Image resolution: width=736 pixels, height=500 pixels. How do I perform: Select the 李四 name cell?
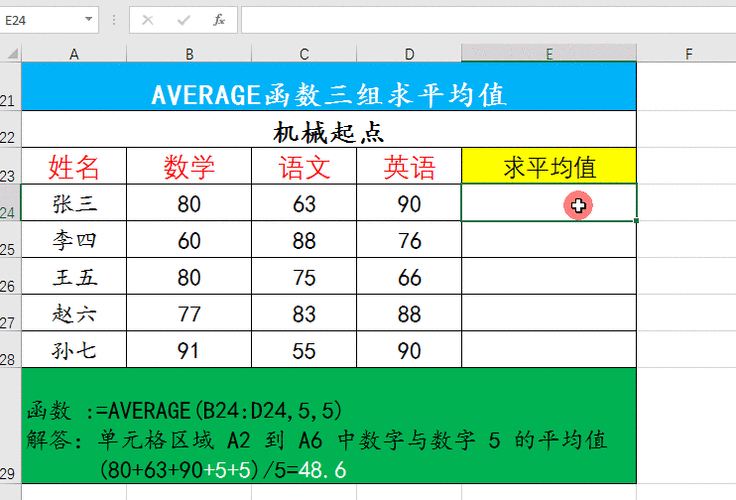click(74, 239)
